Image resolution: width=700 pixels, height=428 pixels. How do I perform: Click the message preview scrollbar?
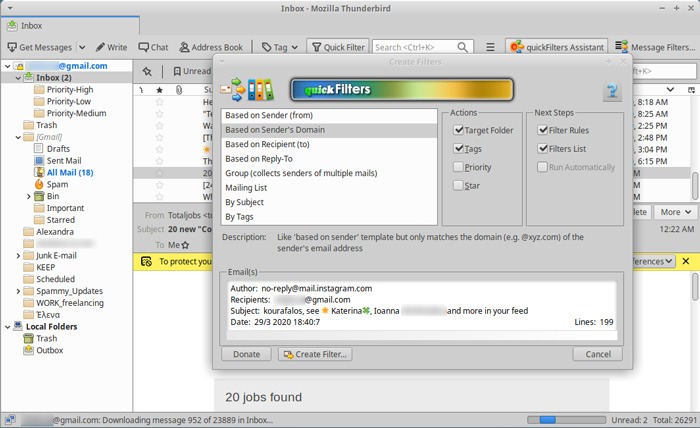695,287
